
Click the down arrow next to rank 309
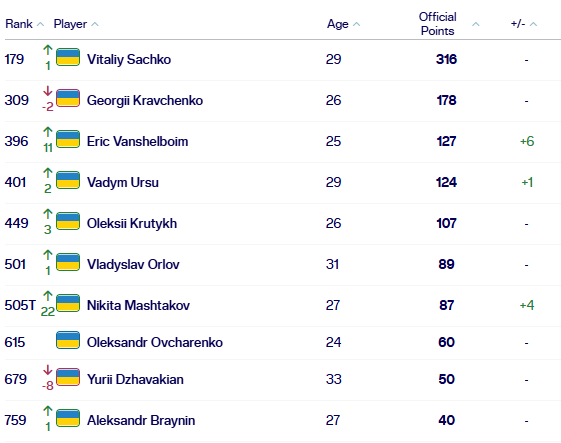pyautogui.click(x=48, y=91)
